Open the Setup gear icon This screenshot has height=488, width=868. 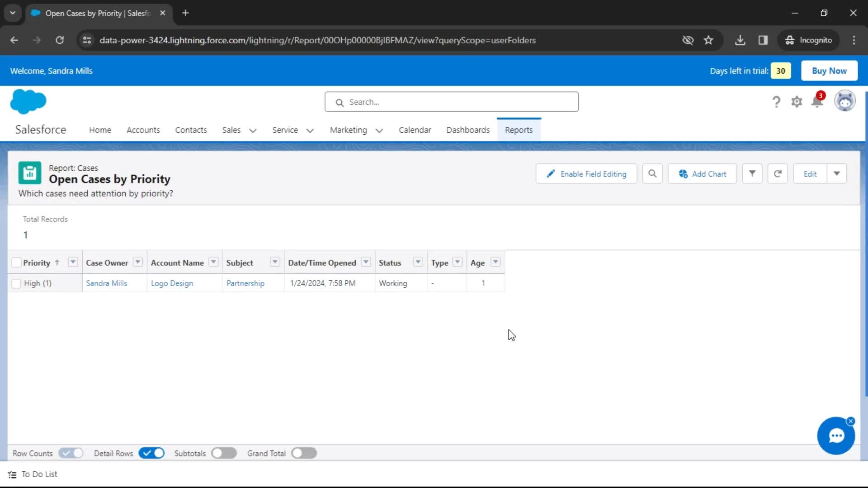(x=797, y=102)
